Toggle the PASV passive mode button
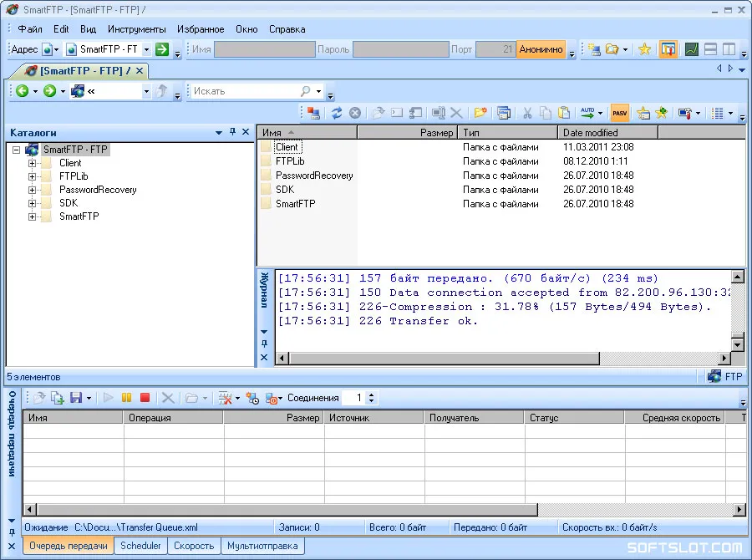This screenshot has width=752, height=560. point(620,113)
